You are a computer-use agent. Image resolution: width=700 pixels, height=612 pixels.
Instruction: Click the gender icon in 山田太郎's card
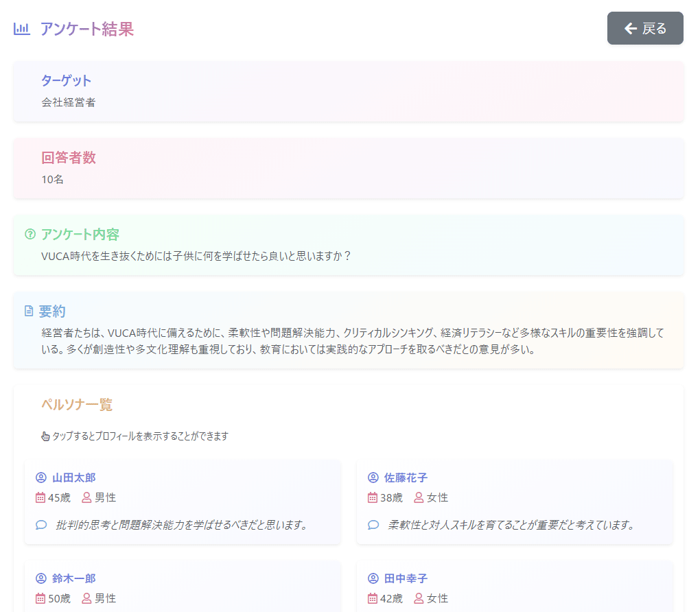coord(86,497)
